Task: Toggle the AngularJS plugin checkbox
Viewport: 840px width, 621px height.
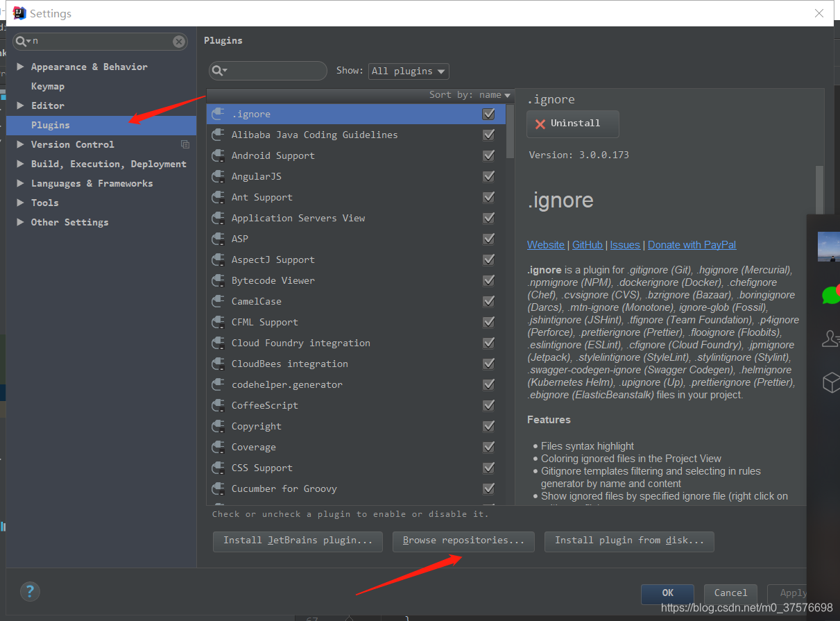Action: click(x=488, y=176)
